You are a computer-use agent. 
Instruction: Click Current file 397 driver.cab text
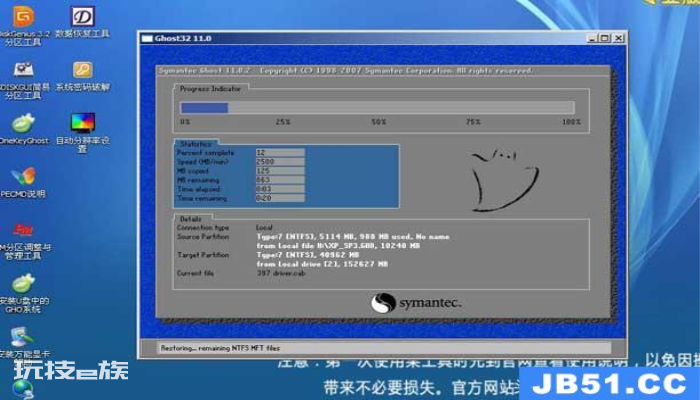coord(281,273)
